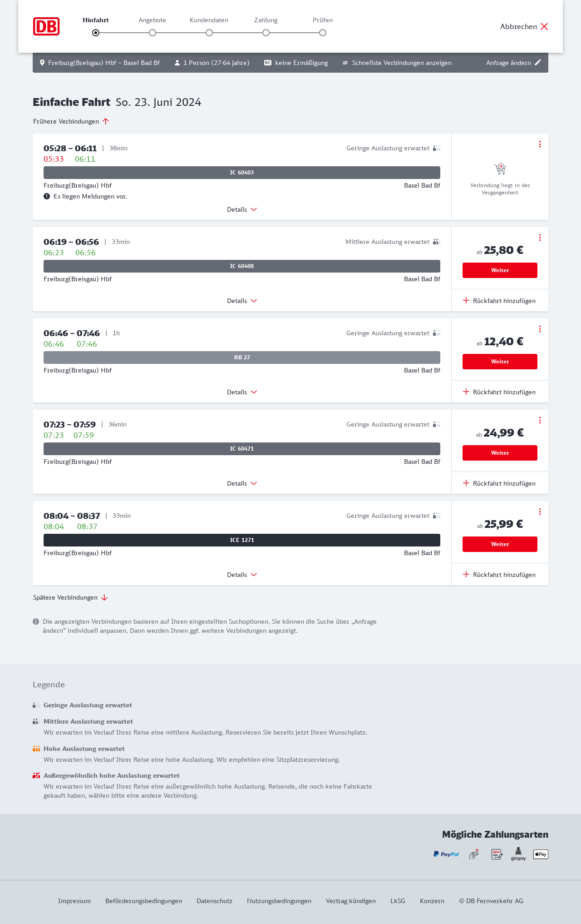This screenshot has width=581, height=924.
Task: Click the plus icon for the RB 27 return trip
Action: [466, 392]
